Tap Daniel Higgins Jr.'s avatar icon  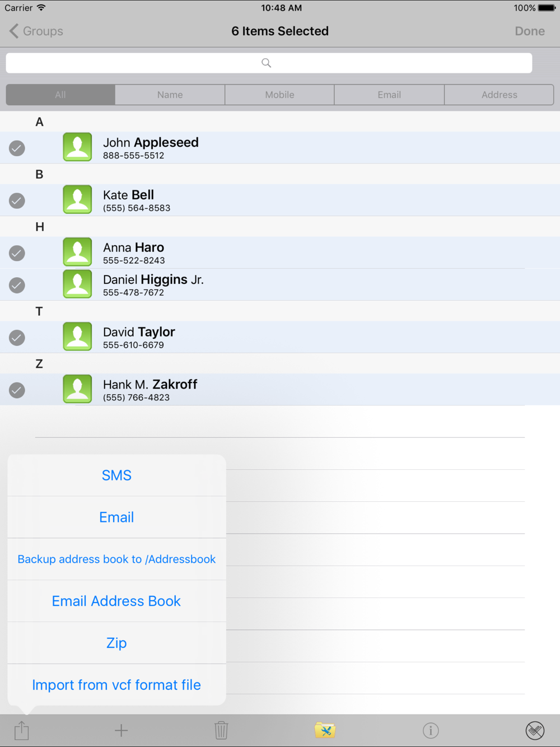pyautogui.click(x=77, y=284)
